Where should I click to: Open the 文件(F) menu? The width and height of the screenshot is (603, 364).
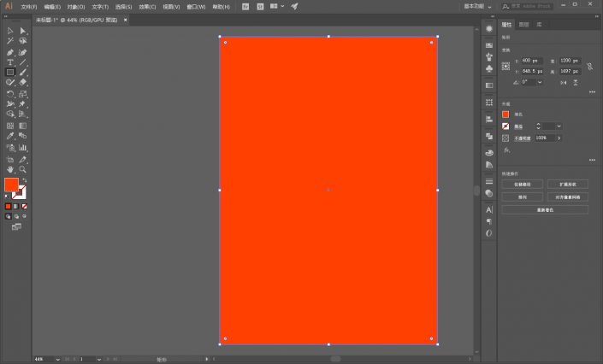(x=29, y=7)
